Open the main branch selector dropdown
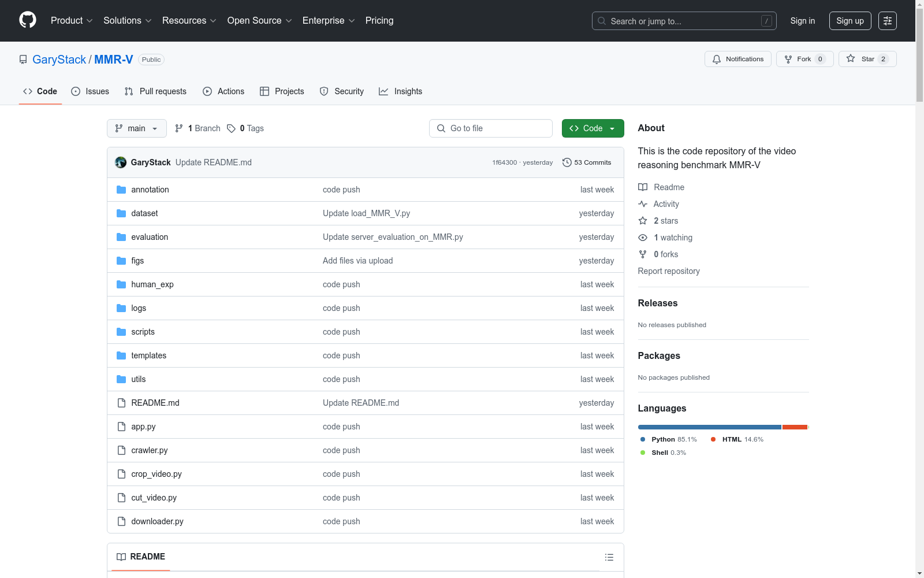Viewport: 924px width, 578px height. pos(137,128)
